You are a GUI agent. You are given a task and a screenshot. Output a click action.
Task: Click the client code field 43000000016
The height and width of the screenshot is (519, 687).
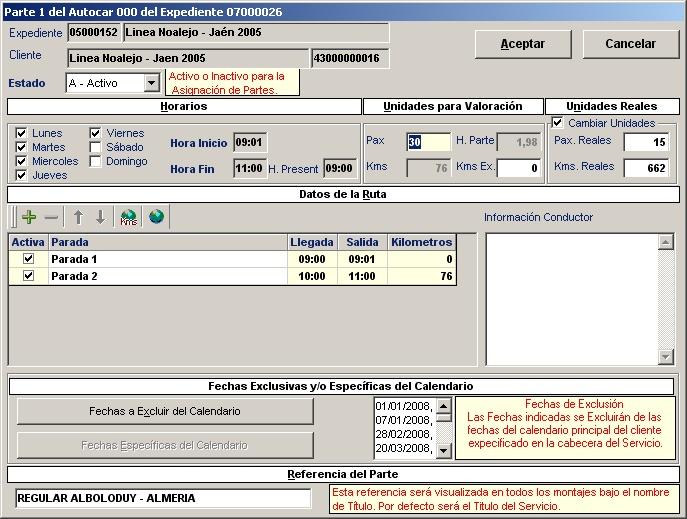(350, 58)
